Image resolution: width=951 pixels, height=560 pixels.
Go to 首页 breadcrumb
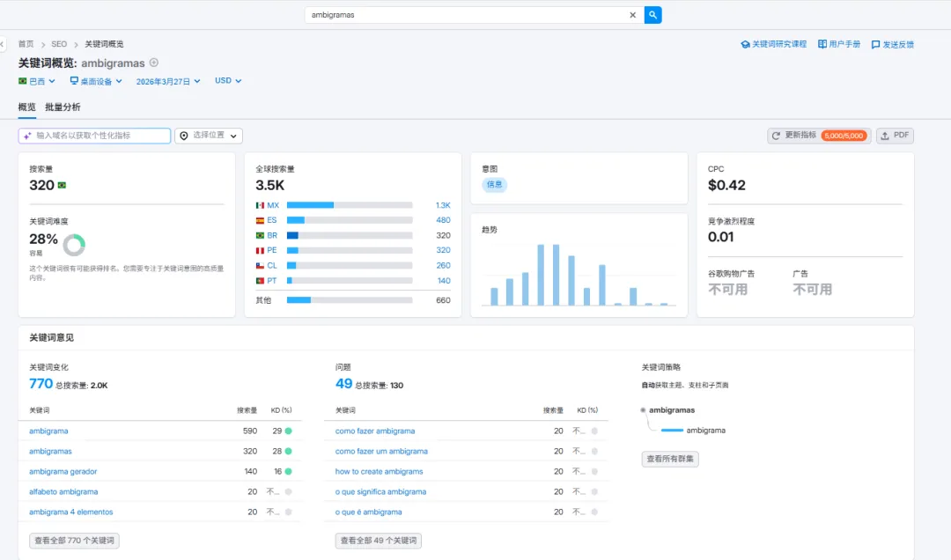[x=26, y=44]
